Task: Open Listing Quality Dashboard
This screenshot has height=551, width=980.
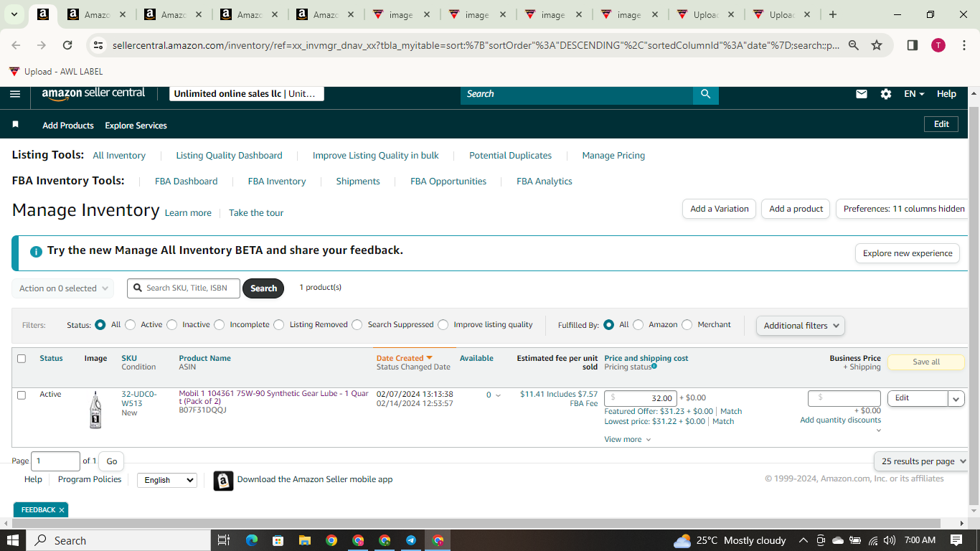Action: (230, 156)
